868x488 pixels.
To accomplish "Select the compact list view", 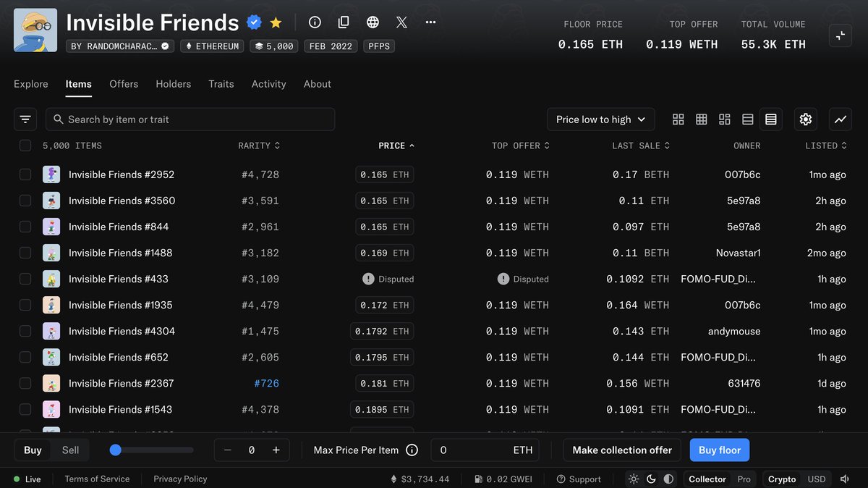I will click(771, 119).
